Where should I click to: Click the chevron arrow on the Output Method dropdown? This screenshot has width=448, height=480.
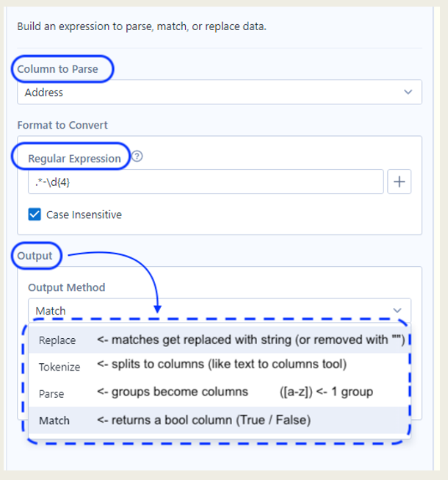click(x=397, y=310)
